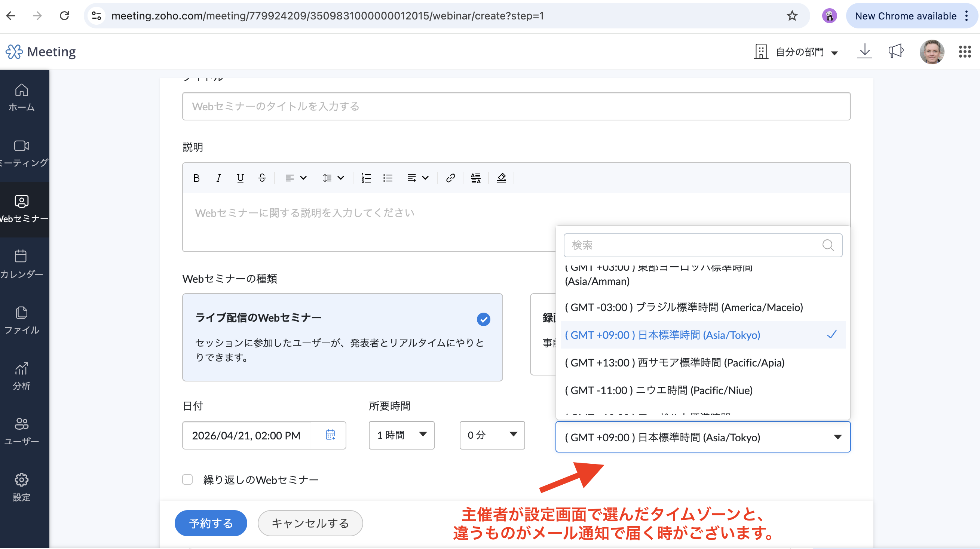Open announcements via the megaphone icon
980x549 pixels.
tap(895, 51)
